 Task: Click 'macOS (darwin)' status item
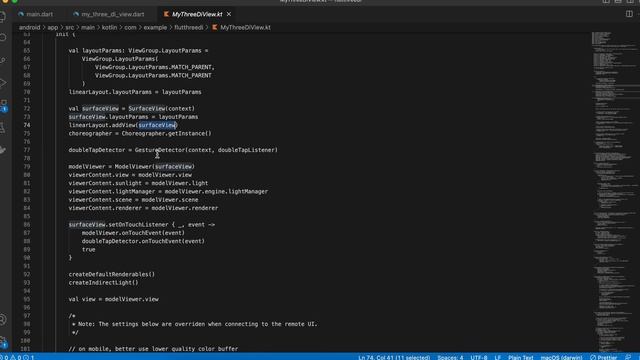point(561,357)
